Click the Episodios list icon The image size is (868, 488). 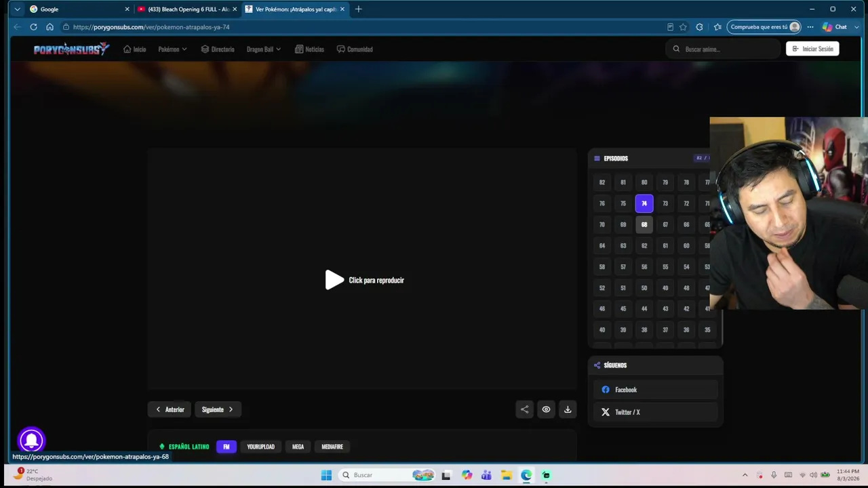point(597,159)
